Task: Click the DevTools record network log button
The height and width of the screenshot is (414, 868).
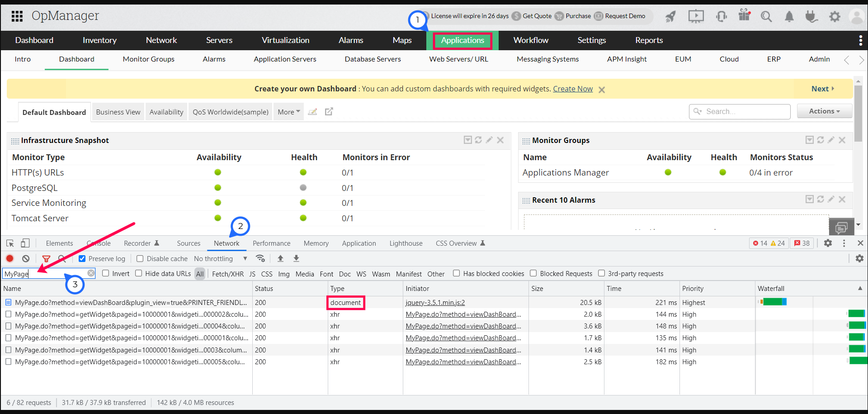Action: 10,258
